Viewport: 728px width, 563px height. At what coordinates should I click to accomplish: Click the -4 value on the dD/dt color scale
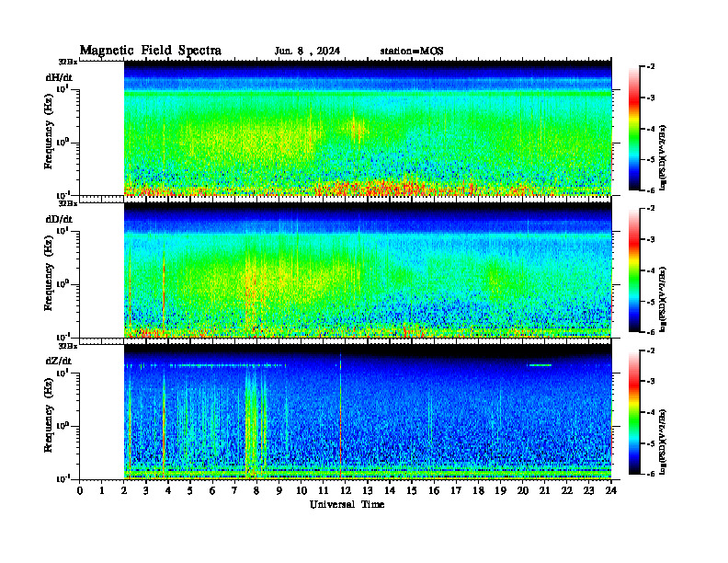point(651,270)
